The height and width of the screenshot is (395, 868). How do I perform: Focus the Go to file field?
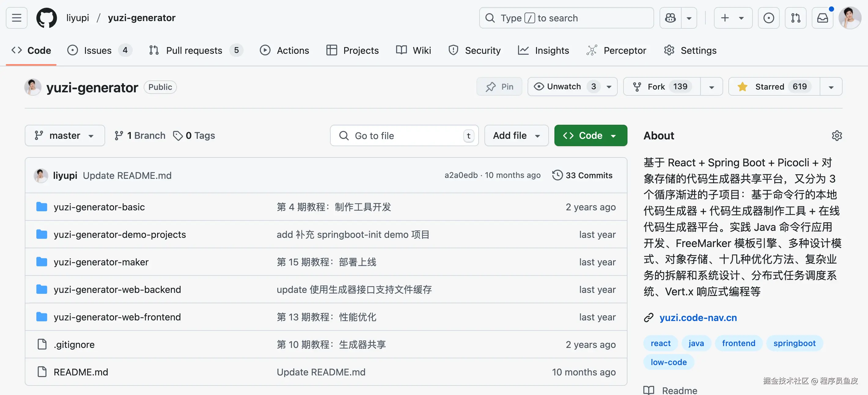404,135
